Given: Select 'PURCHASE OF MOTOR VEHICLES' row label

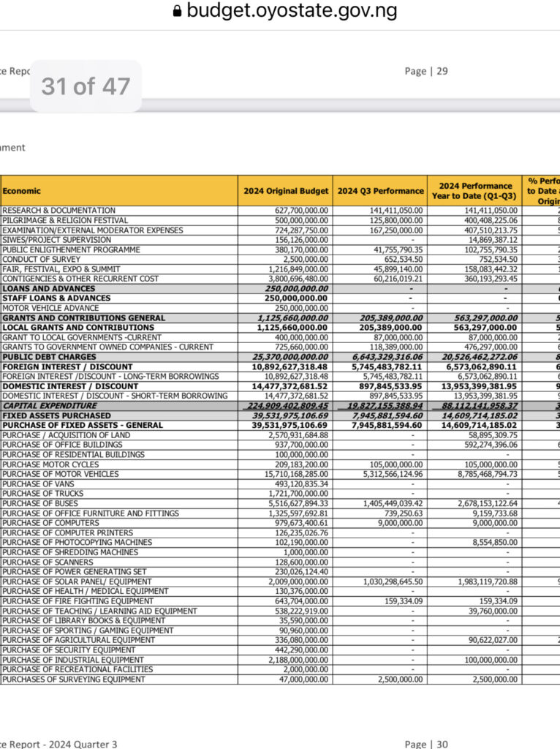Looking at the screenshot, I should tap(61, 474).
